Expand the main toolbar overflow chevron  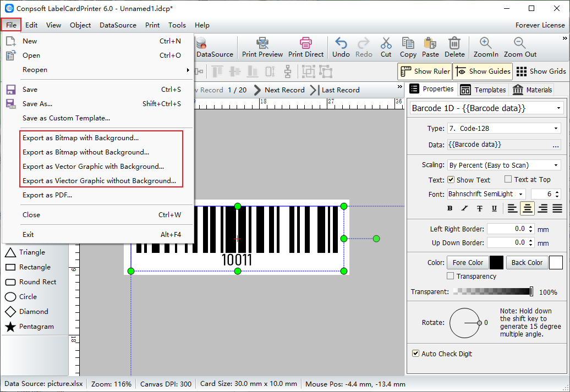[x=564, y=38]
